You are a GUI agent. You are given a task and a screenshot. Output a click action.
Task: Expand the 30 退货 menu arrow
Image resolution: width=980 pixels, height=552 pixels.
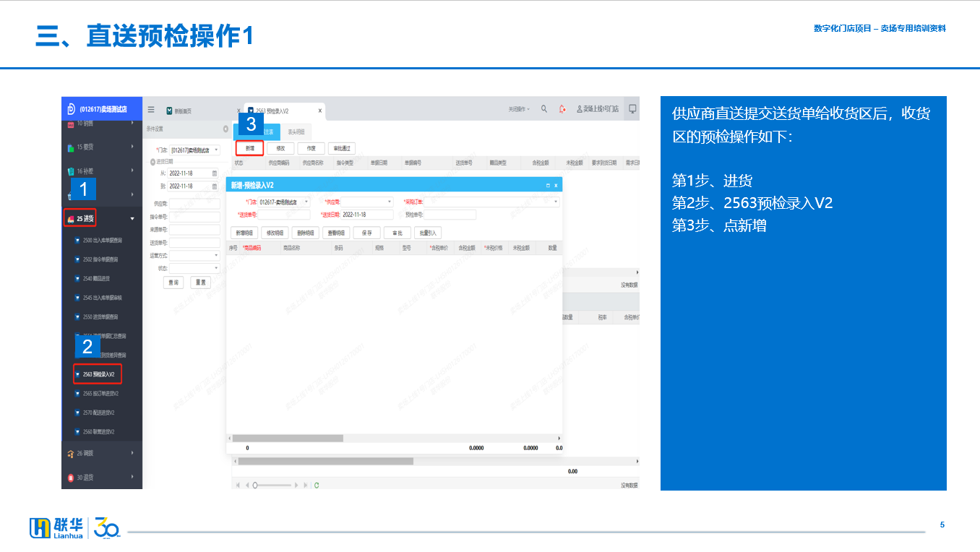point(132,477)
